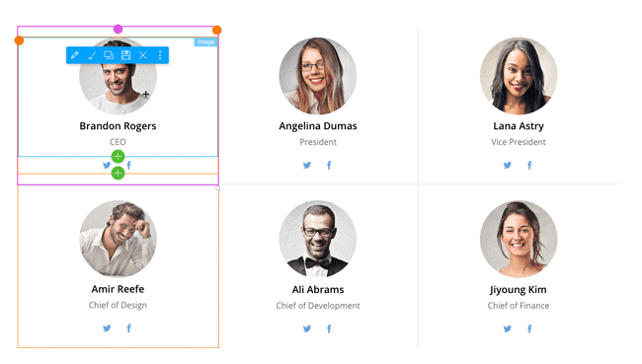This screenshot has height=364, width=642.
Task: Click the blue Image label tag
Action: [205, 41]
